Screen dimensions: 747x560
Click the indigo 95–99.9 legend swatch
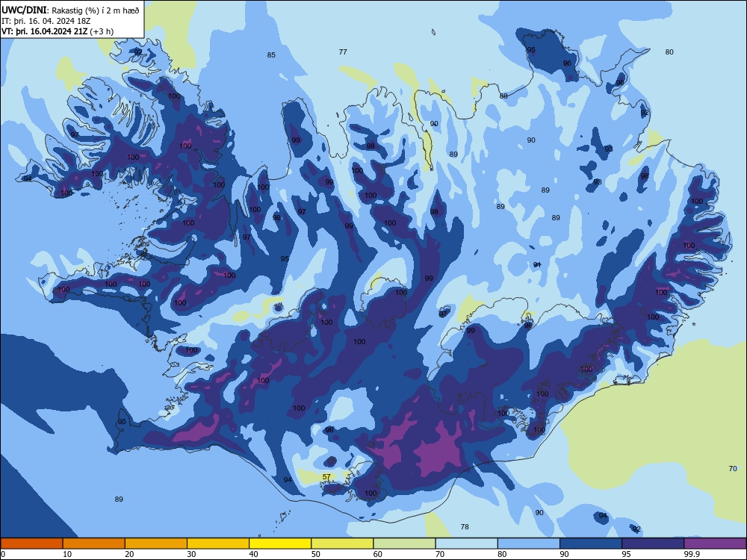click(653, 544)
